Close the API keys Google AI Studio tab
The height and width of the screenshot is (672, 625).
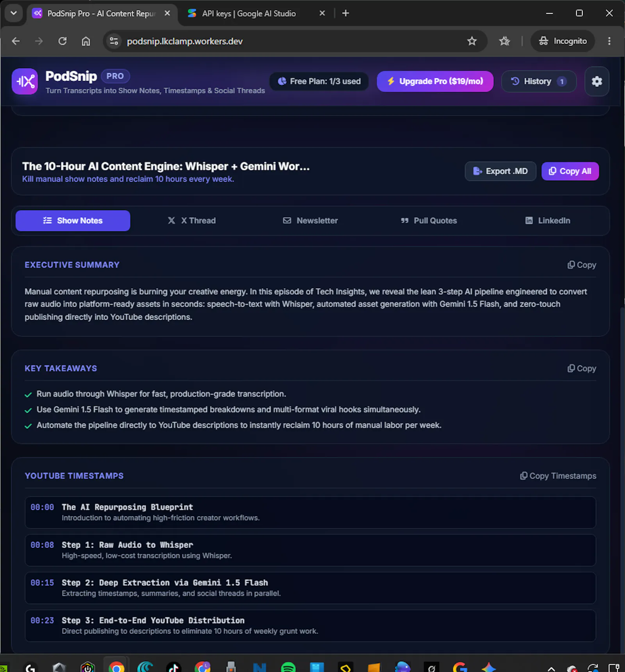pyautogui.click(x=322, y=13)
